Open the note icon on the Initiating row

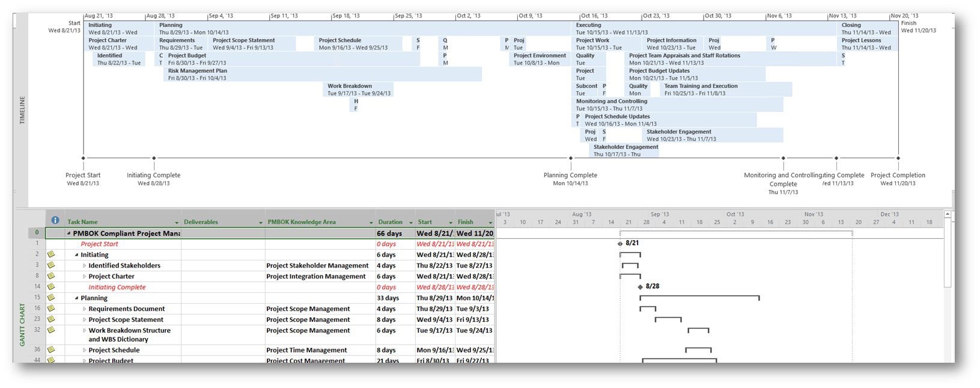(x=51, y=254)
